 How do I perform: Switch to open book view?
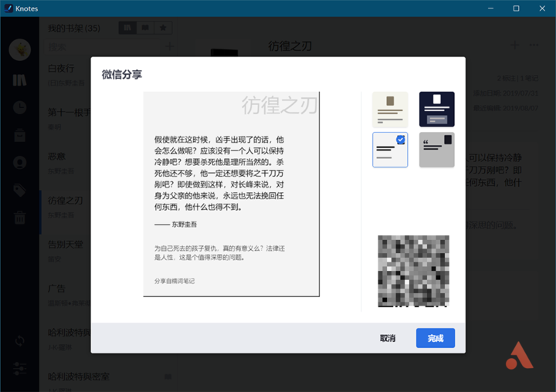[x=145, y=28]
